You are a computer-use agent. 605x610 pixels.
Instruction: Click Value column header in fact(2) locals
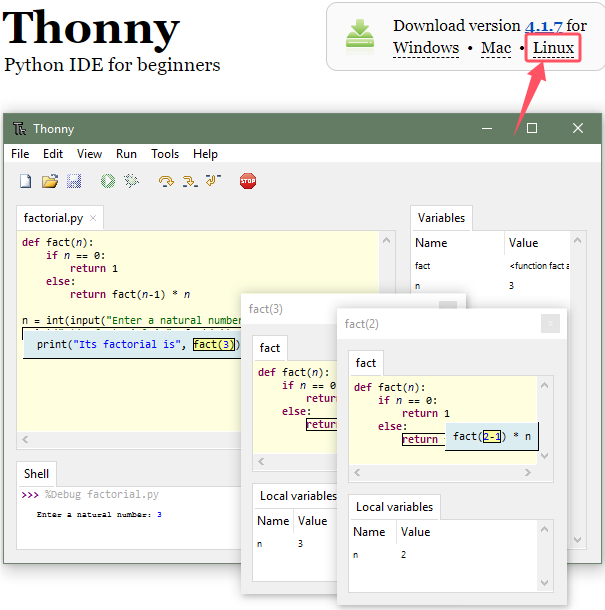click(467, 532)
